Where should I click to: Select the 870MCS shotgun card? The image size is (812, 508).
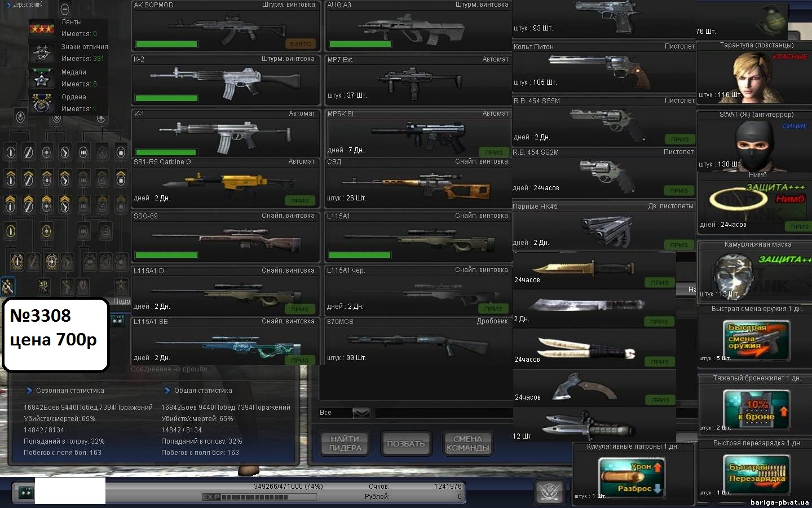click(418, 341)
